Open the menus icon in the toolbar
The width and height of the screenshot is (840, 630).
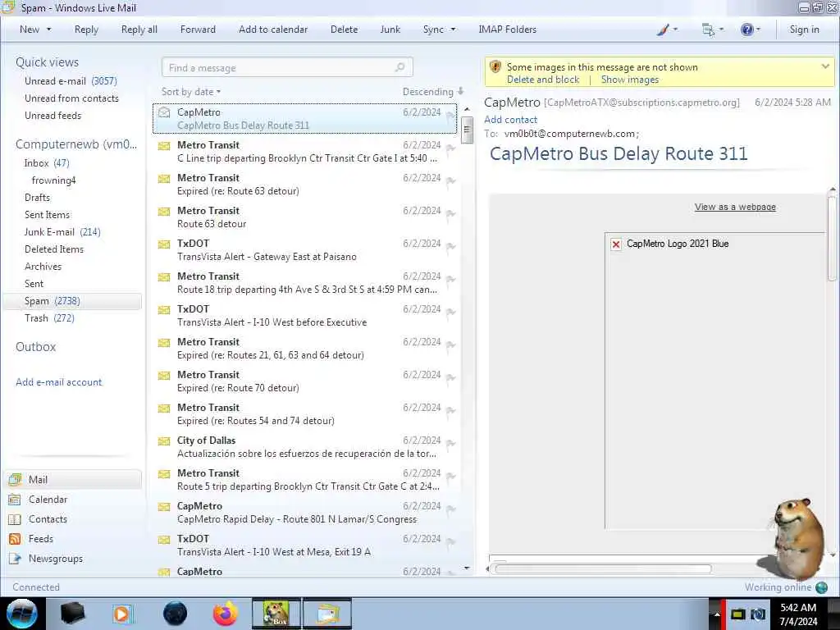708,30
